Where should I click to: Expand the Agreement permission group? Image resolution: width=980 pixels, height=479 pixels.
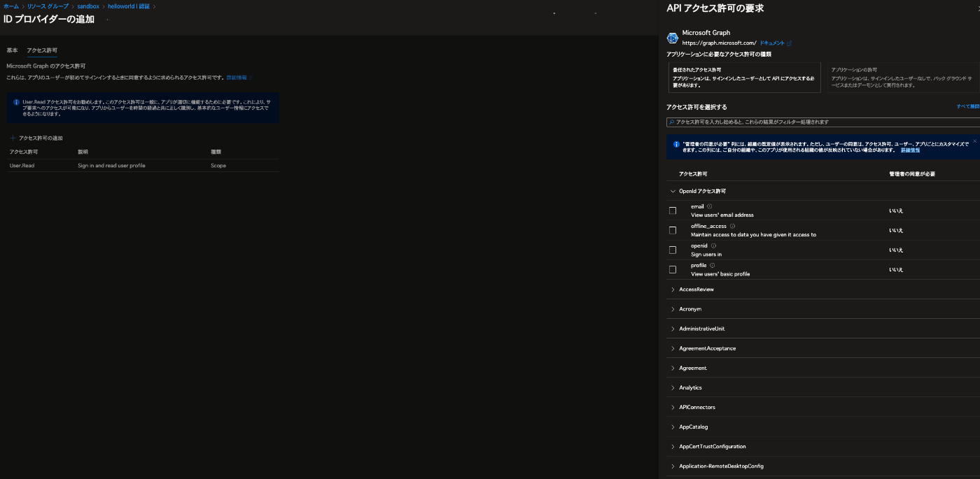tap(673, 368)
